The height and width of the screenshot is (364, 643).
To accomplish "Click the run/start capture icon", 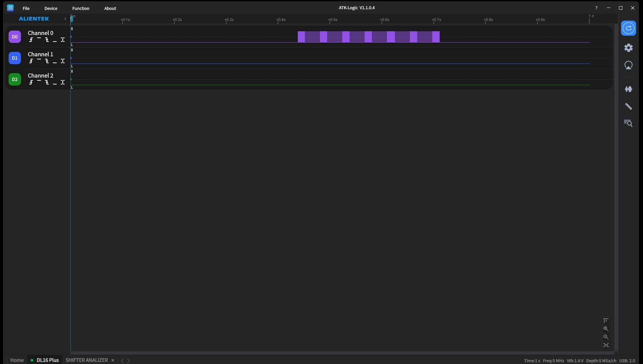I will (x=628, y=28).
